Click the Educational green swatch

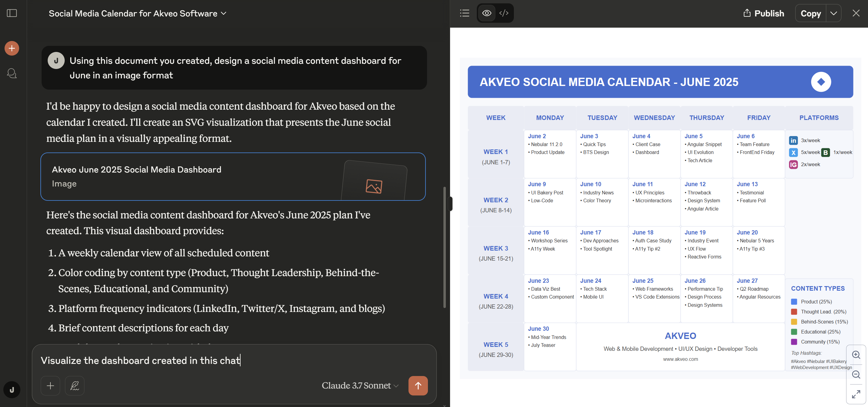click(x=794, y=332)
